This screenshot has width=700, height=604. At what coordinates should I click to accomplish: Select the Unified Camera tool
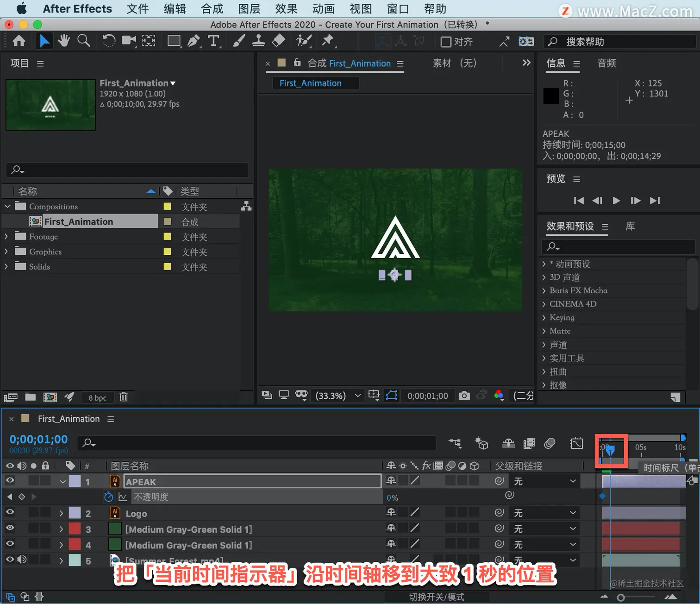(x=129, y=41)
